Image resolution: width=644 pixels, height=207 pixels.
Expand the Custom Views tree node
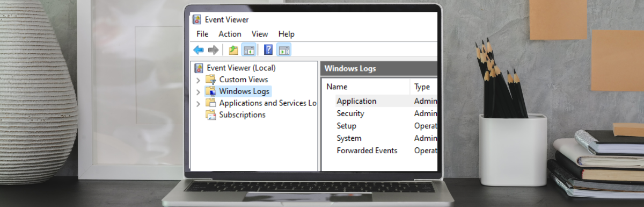(198, 80)
